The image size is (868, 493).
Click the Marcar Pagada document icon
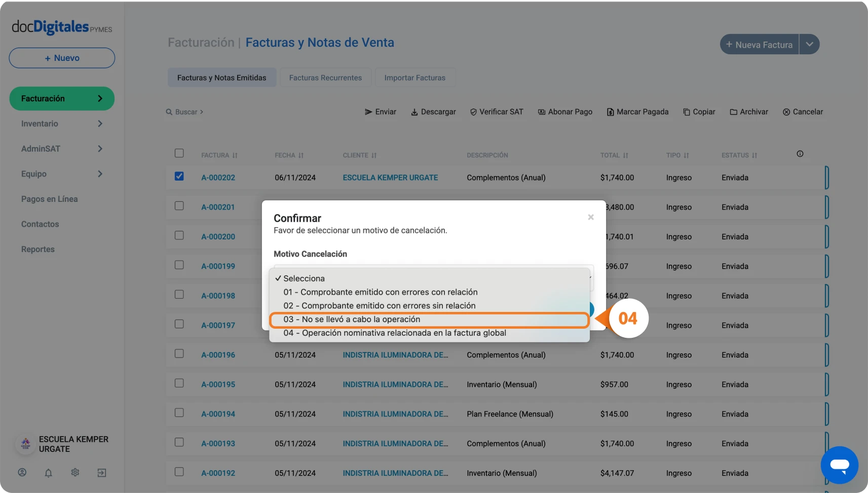tap(611, 112)
